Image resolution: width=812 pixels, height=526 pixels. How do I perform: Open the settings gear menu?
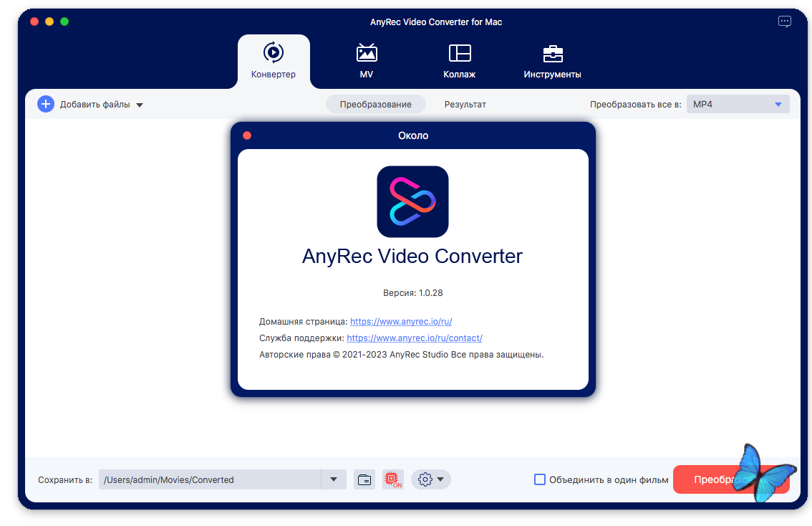[x=430, y=479]
